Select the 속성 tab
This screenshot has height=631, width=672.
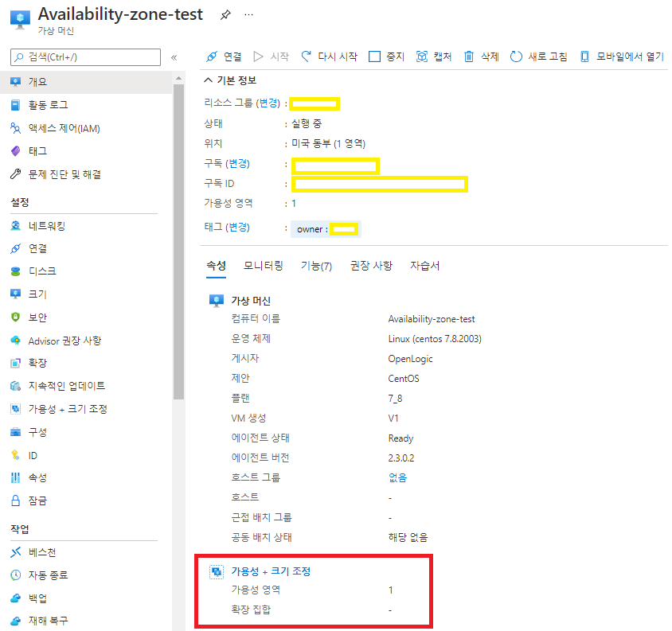[216, 266]
